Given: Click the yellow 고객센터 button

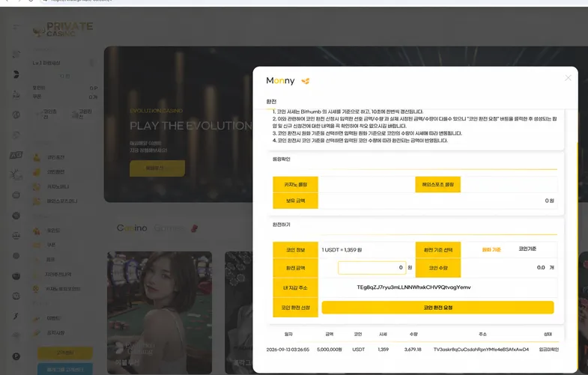Looking at the screenshot, I should pos(65,353).
